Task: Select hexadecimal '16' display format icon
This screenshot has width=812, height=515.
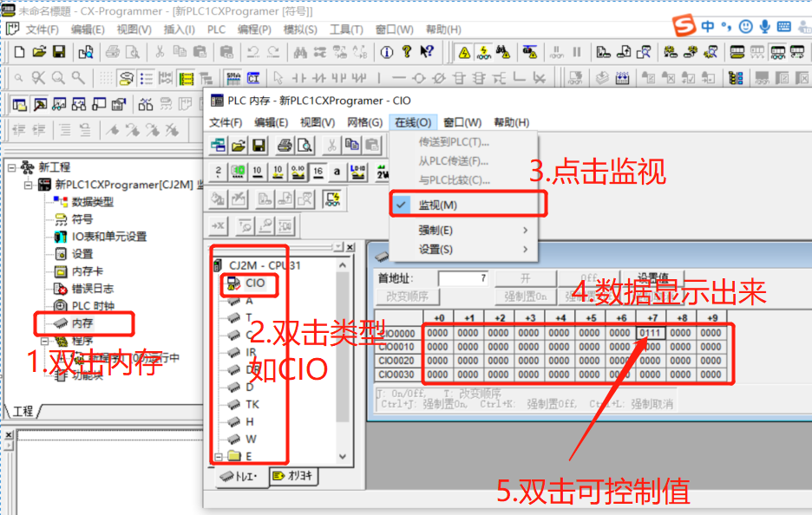Action: click(x=318, y=172)
